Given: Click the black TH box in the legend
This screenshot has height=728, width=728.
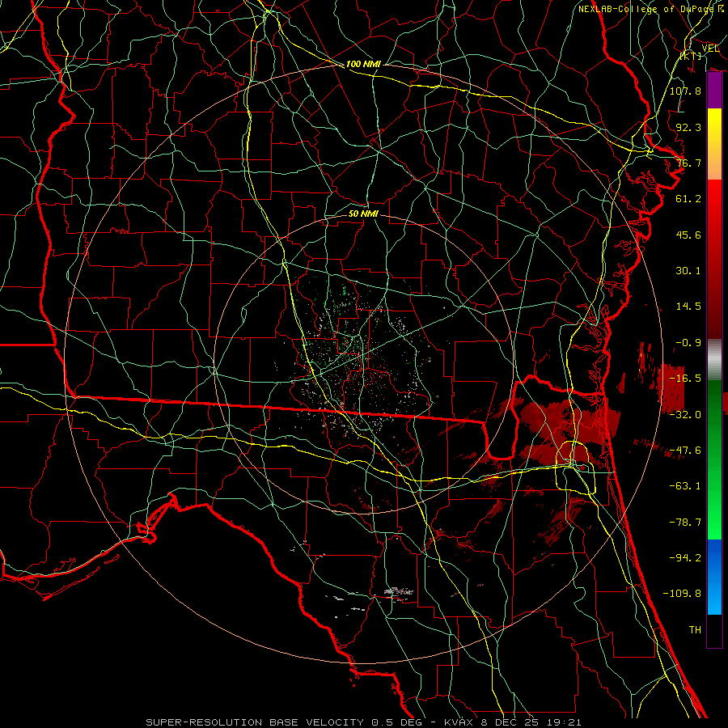Looking at the screenshot, I should coord(714,630).
